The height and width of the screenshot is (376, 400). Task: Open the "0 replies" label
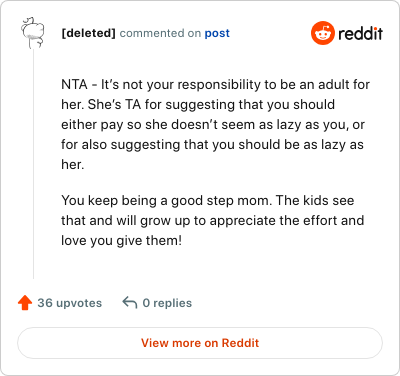point(167,303)
